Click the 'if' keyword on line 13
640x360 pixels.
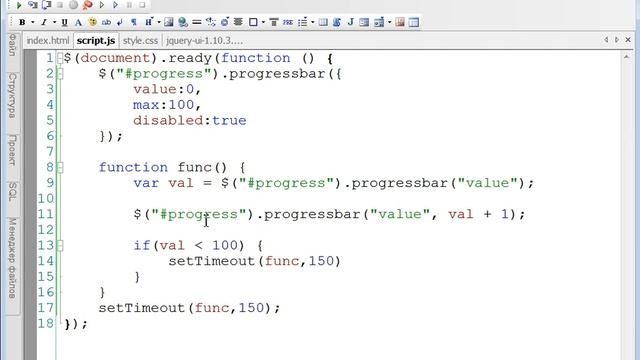(142, 246)
